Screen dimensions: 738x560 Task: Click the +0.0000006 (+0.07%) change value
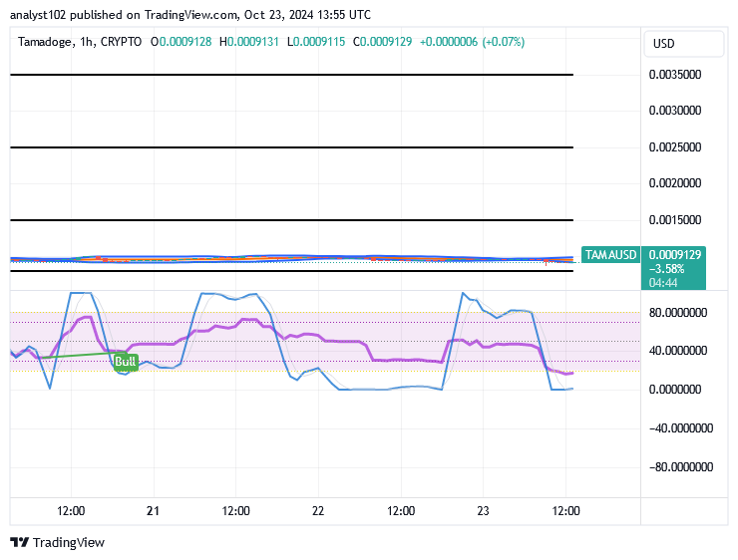tap(472, 42)
